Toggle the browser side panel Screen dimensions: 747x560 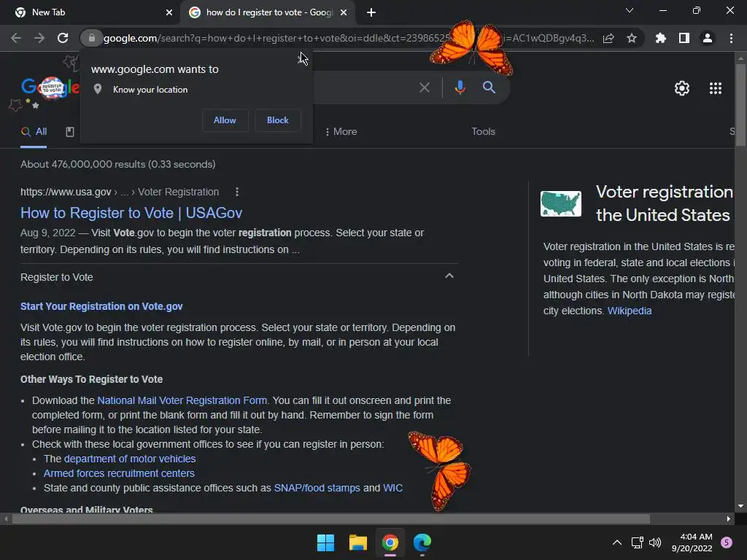coord(684,38)
